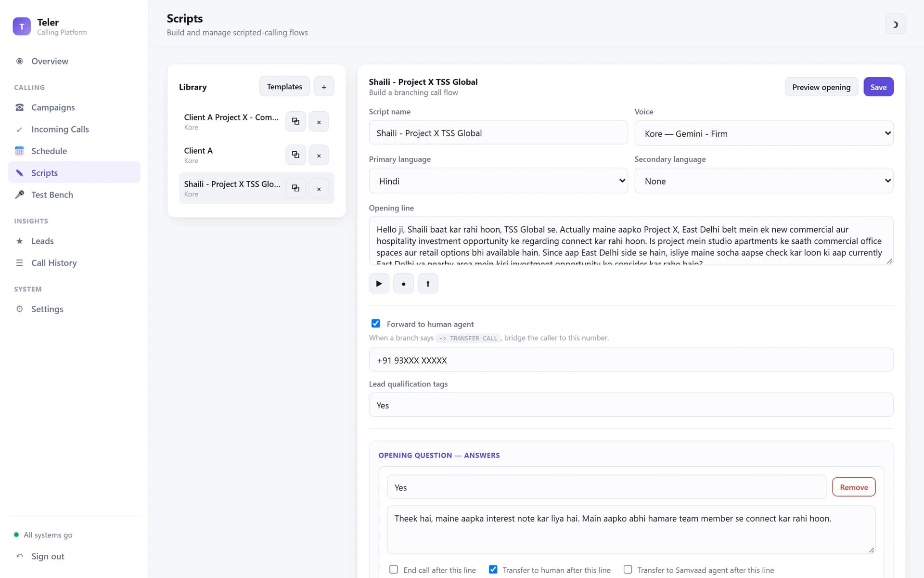This screenshot has width=924, height=578.
Task: Sign out of Teler
Action: [x=74, y=556]
